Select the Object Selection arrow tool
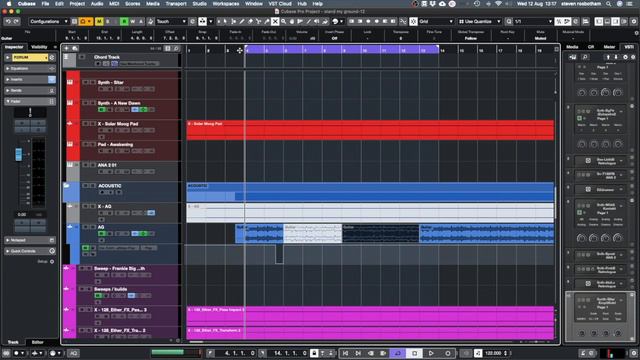This screenshot has height=360, width=640. tap(225, 21)
